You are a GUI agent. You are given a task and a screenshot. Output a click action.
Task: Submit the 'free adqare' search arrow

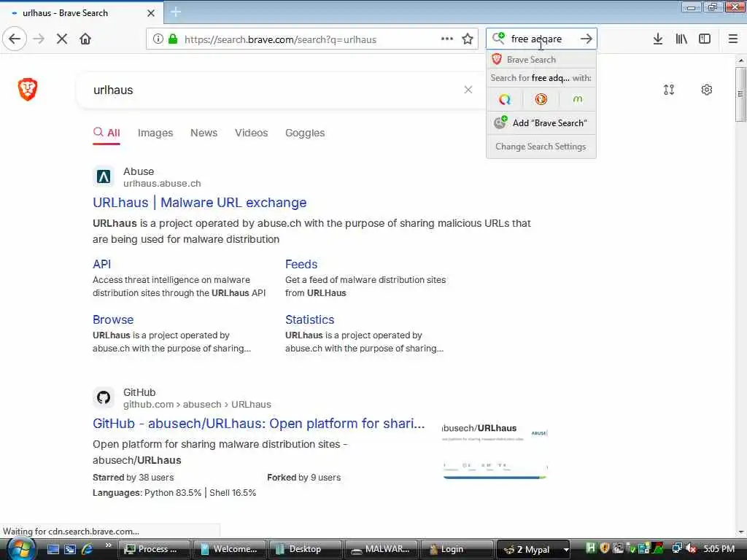pyautogui.click(x=587, y=39)
